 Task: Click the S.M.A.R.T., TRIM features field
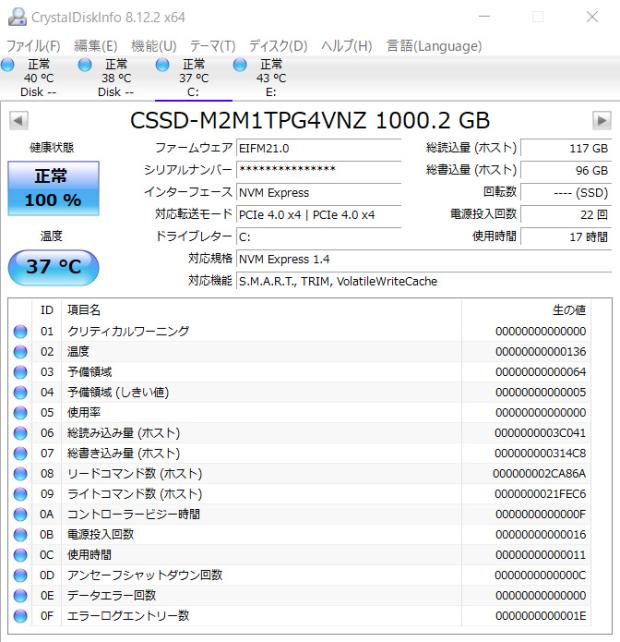(424, 281)
